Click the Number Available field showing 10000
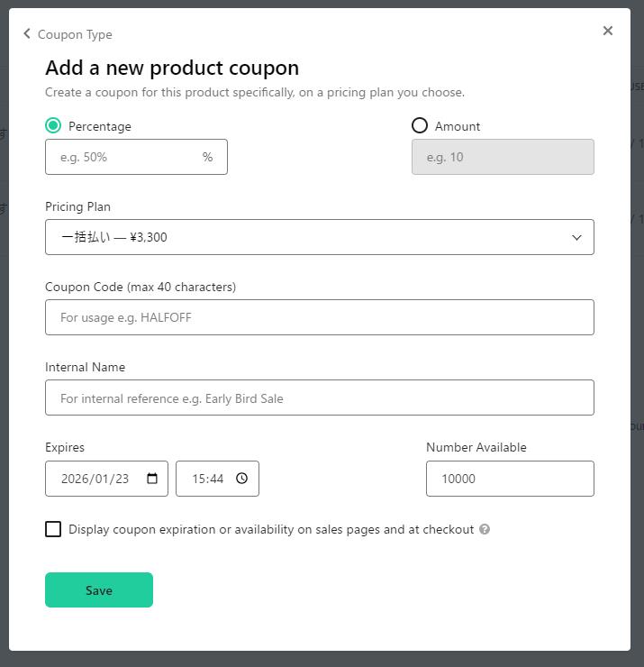The image size is (644, 667). click(510, 479)
